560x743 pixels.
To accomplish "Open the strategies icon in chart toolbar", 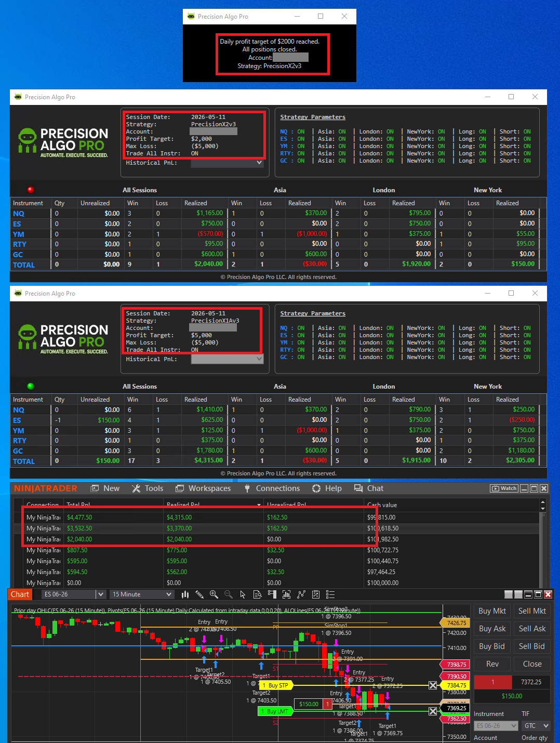I will tap(301, 594).
